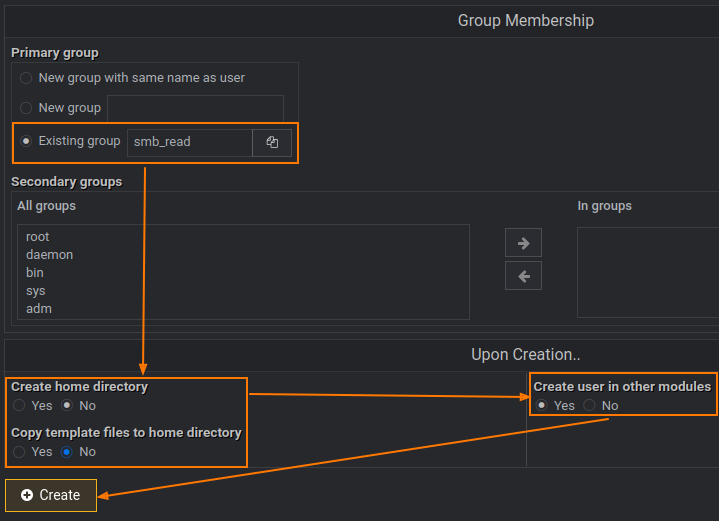Viewport: 719px width, 521px height.
Task: Set Create home directory to Yes
Action: click(x=20, y=406)
